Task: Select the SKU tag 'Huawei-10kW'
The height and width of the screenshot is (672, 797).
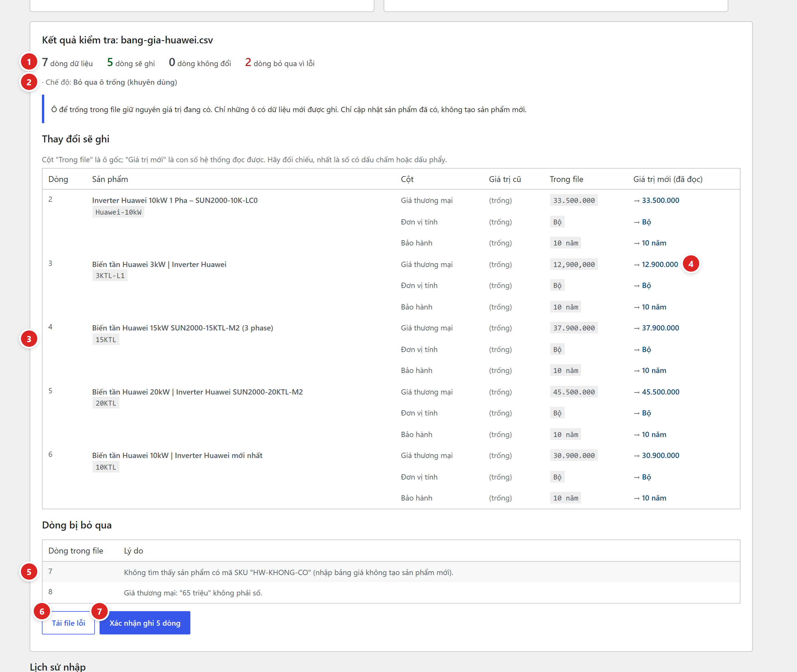Action: pyautogui.click(x=118, y=212)
